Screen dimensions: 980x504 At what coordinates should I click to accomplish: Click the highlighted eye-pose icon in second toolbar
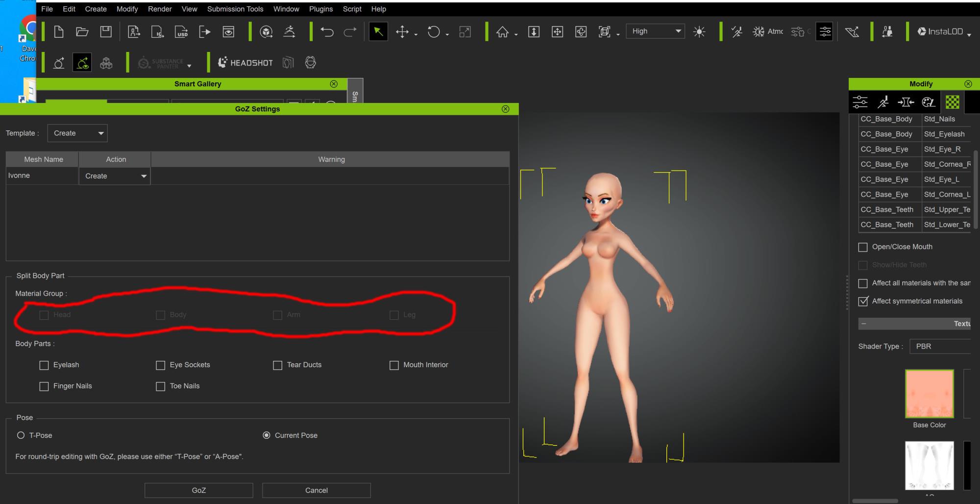(82, 63)
